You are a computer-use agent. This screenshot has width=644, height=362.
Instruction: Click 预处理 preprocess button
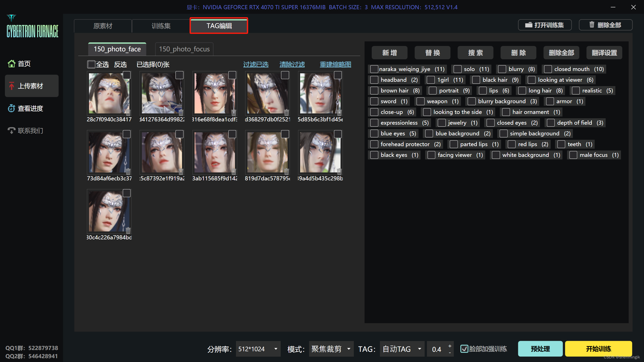click(540, 349)
